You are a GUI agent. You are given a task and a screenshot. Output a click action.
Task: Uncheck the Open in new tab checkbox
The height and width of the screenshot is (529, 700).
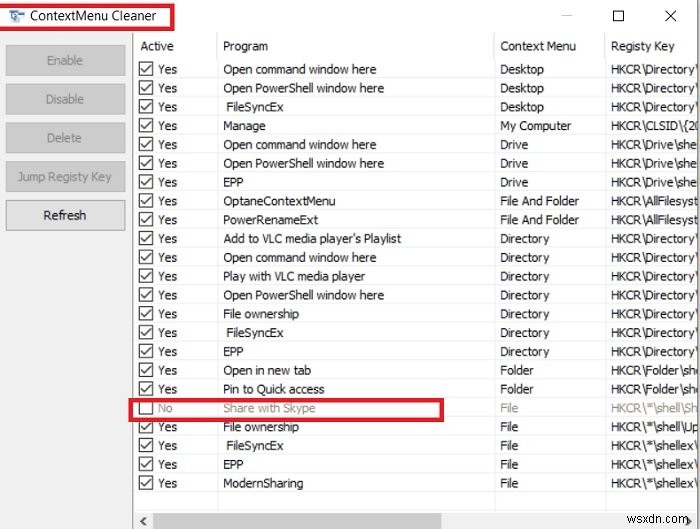tap(146, 370)
